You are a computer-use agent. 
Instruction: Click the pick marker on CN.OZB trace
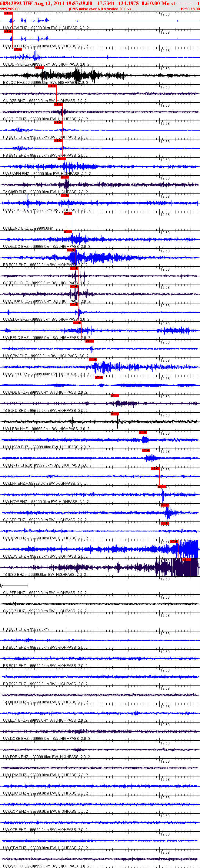click(52, 86)
